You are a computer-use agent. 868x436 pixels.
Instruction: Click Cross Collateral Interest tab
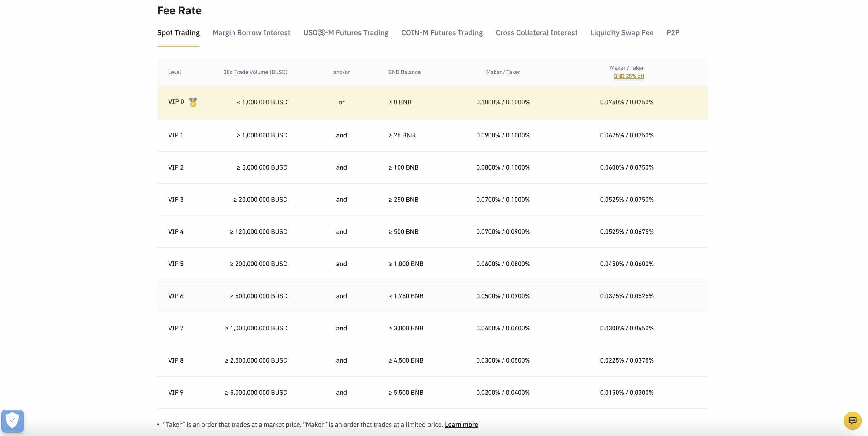tap(536, 32)
